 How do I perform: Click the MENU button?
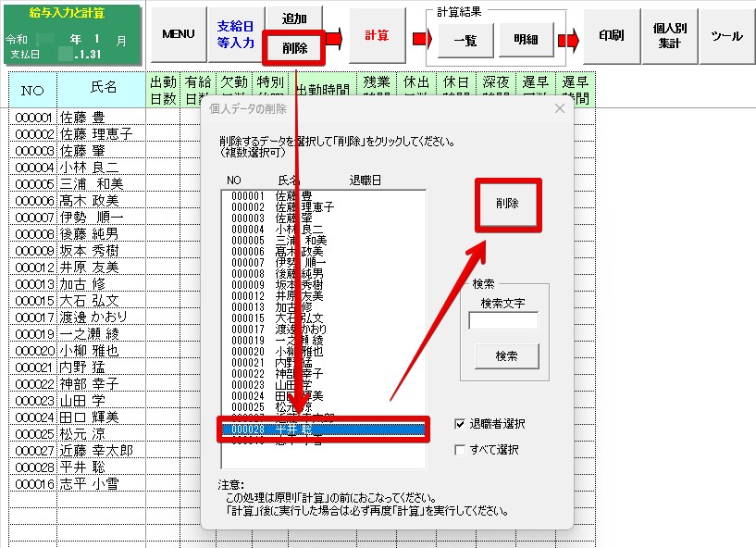tap(178, 34)
